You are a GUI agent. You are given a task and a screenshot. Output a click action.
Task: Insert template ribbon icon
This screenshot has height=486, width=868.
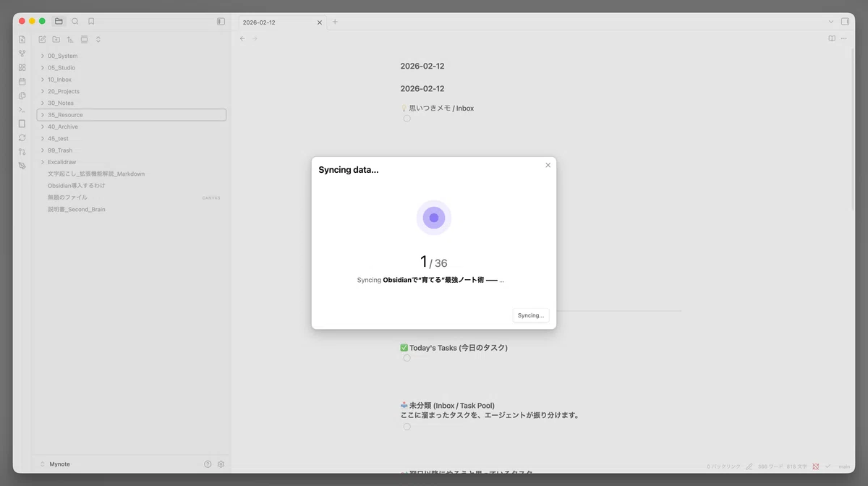point(22,95)
